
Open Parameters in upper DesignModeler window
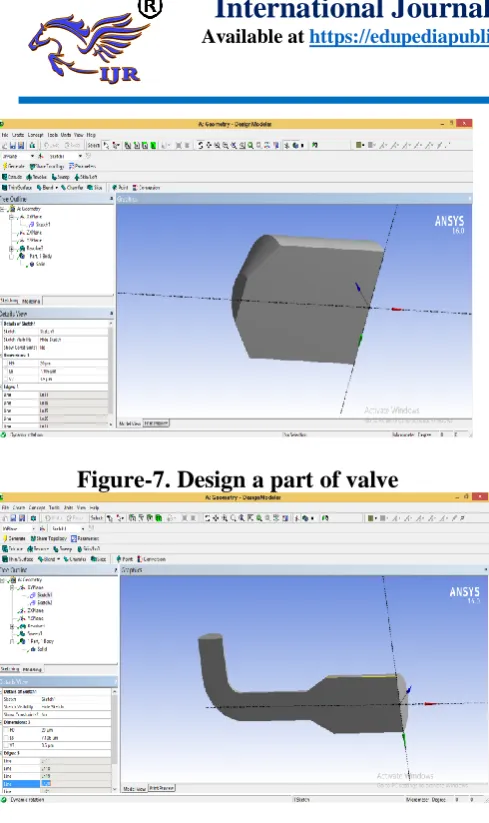[82, 166]
